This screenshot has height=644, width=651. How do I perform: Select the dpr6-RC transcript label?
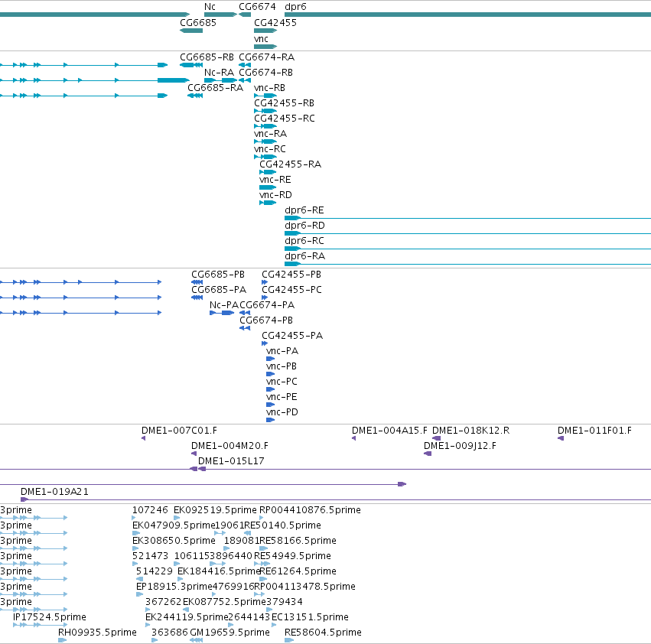click(304, 240)
